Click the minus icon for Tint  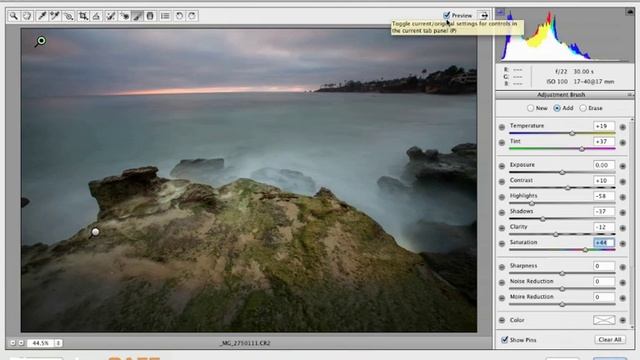(x=502, y=142)
